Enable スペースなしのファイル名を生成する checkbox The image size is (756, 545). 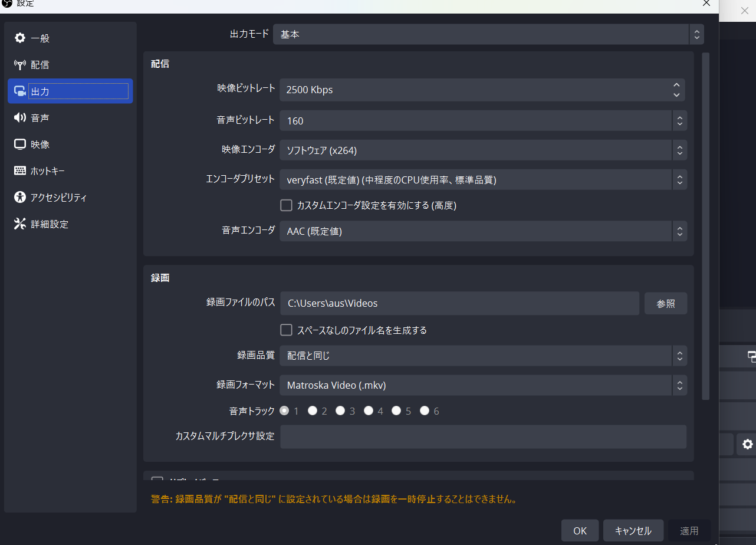pos(286,330)
